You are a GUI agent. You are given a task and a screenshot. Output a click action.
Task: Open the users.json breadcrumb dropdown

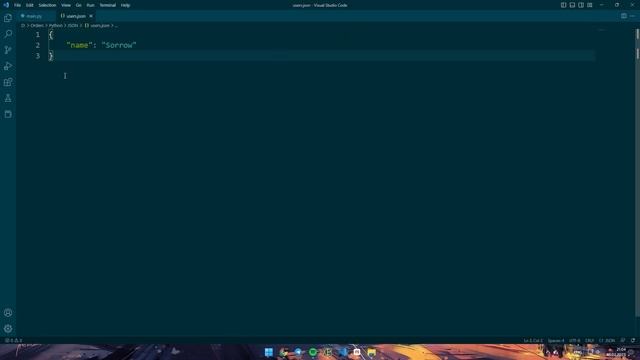[x=97, y=25]
